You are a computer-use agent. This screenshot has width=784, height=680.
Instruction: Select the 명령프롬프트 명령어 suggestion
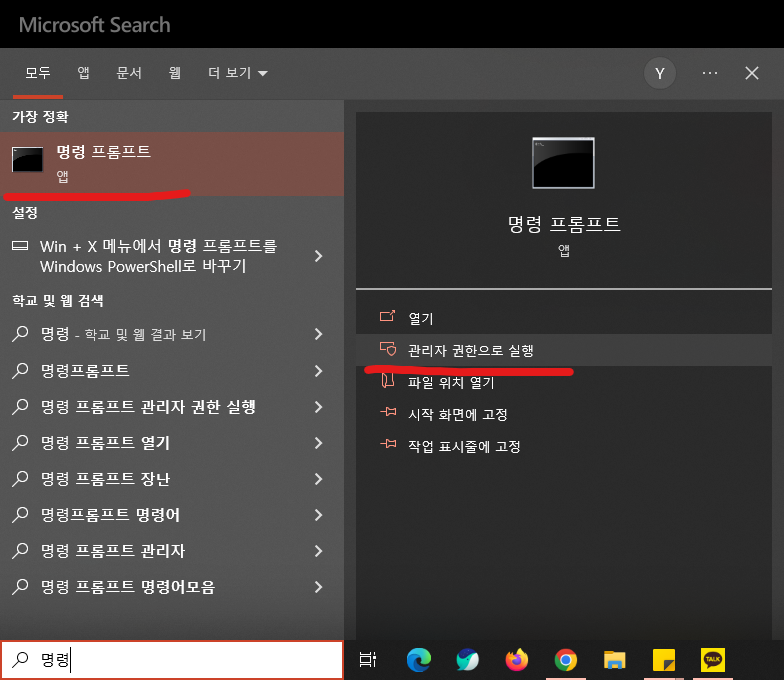pos(172,514)
